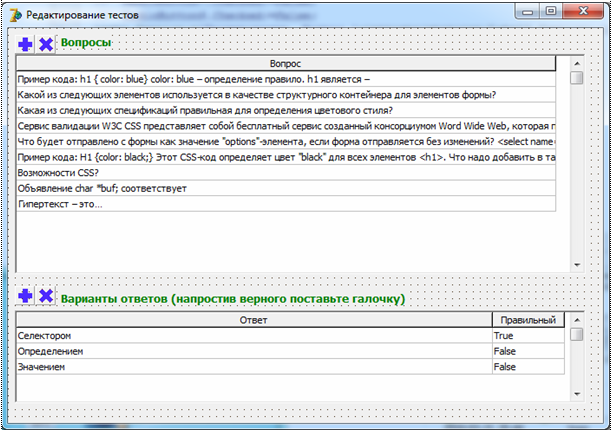The height and width of the screenshot is (430, 614).
Task: Minimize the Редактирование тестов window
Action: 526,14
